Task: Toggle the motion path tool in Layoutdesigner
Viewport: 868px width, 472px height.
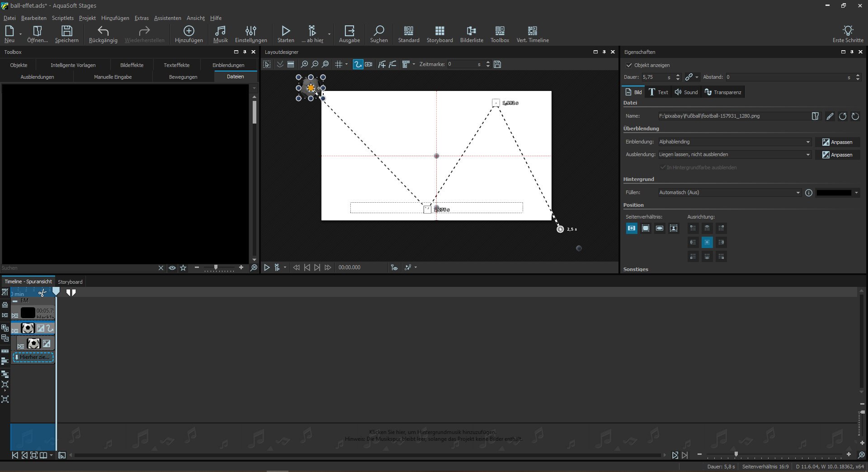Action: point(358,64)
